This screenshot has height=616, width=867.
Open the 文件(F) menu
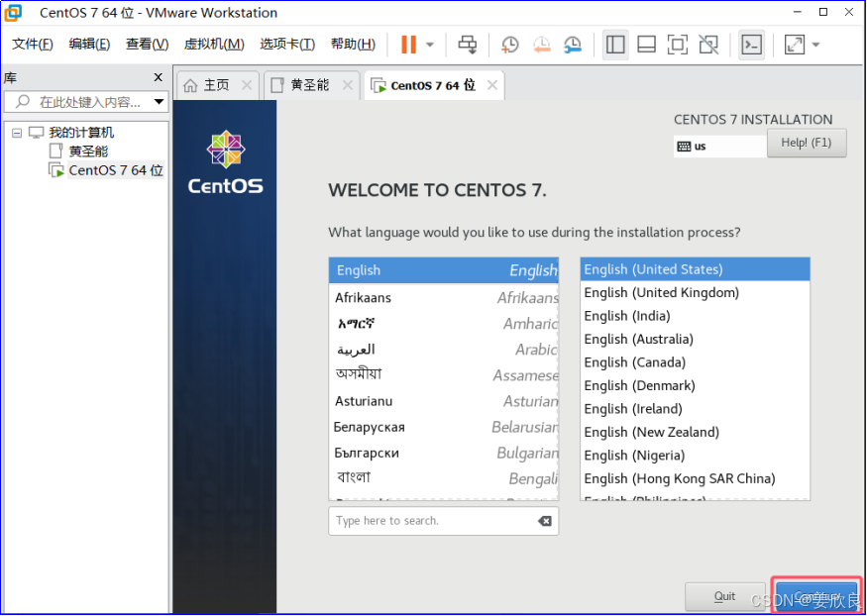click(33, 45)
